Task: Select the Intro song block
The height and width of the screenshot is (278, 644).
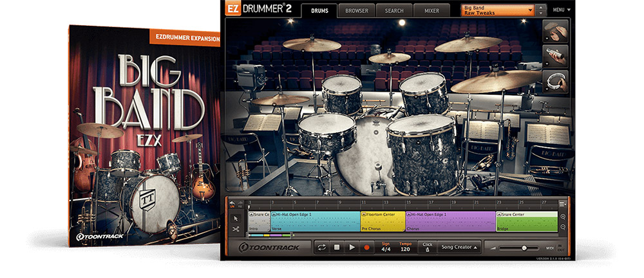Action: click(259, 221)
